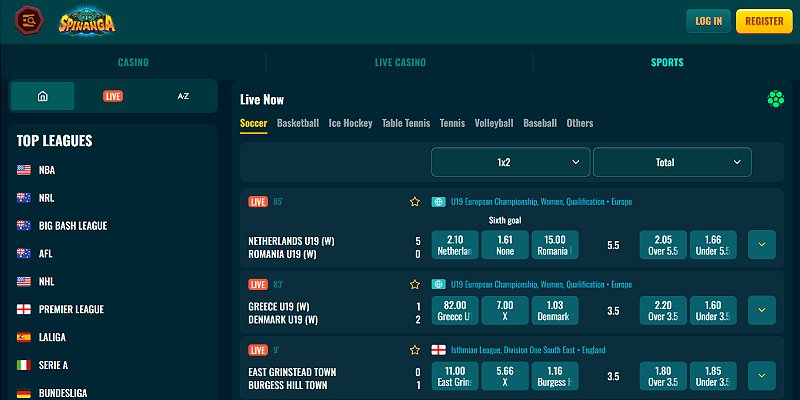Open the Total market dropdown

[672, 162]
